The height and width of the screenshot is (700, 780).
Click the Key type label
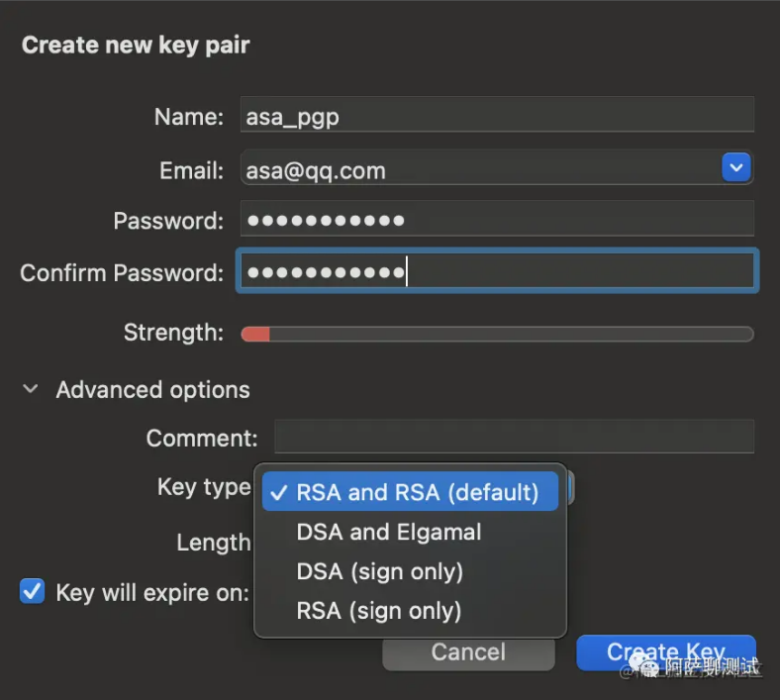pyautogui.click(x=204, y=487)
